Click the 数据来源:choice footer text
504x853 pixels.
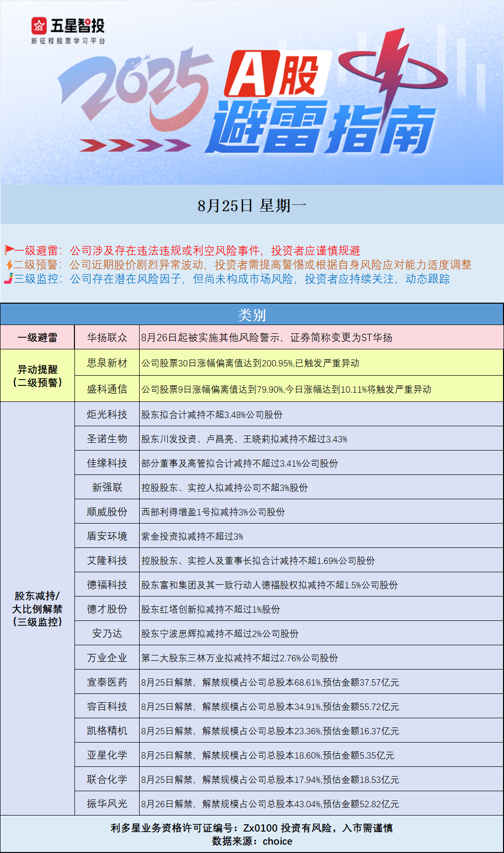pyautogui.click(x=252, y=841)
